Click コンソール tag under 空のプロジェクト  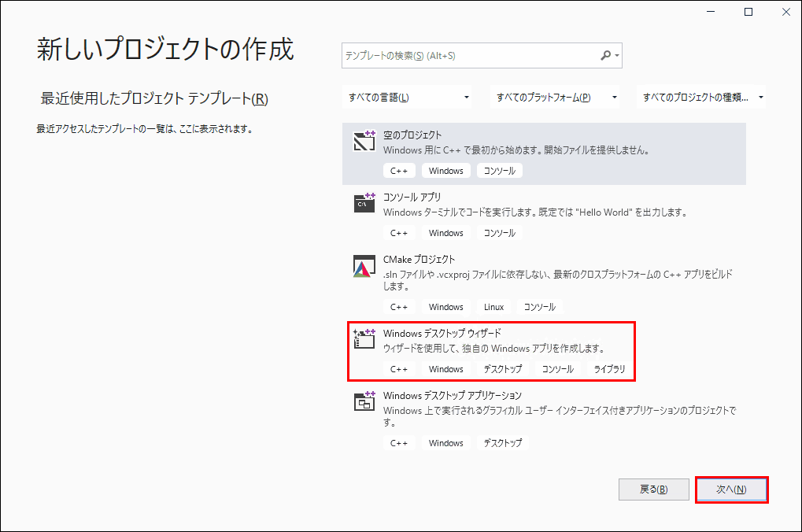[x=500, y=171]
